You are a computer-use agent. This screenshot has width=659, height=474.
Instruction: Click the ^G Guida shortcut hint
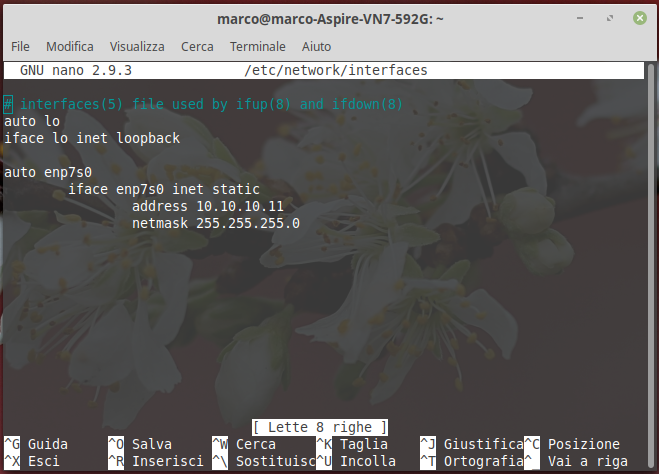[x=36, y=444]
